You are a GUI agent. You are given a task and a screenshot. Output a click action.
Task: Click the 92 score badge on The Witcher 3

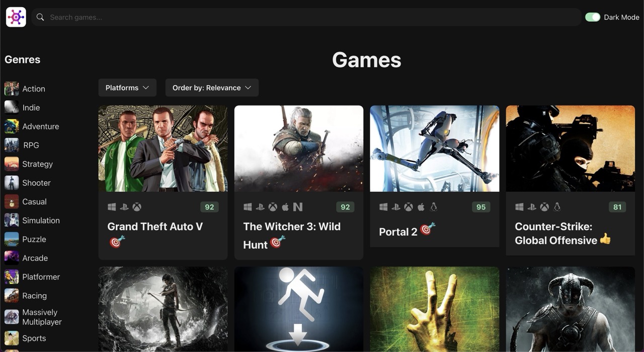point(345,207)
